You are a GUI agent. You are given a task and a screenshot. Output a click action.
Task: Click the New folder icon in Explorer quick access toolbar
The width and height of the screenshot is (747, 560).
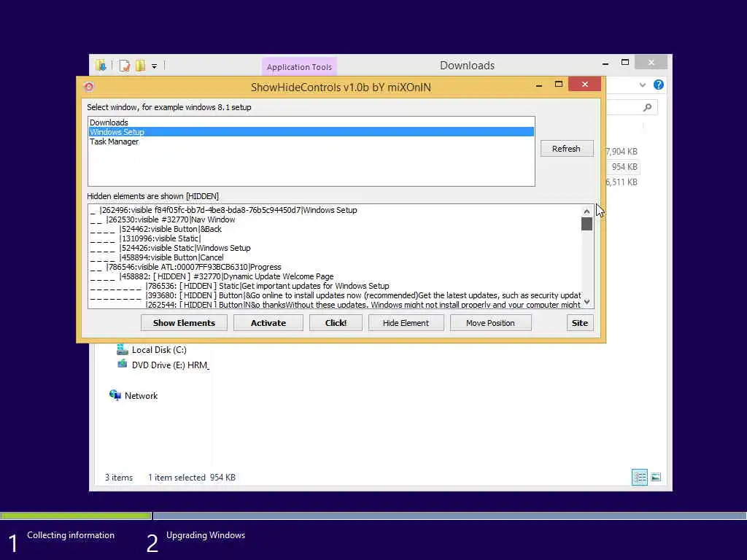(x=140, y=66)
